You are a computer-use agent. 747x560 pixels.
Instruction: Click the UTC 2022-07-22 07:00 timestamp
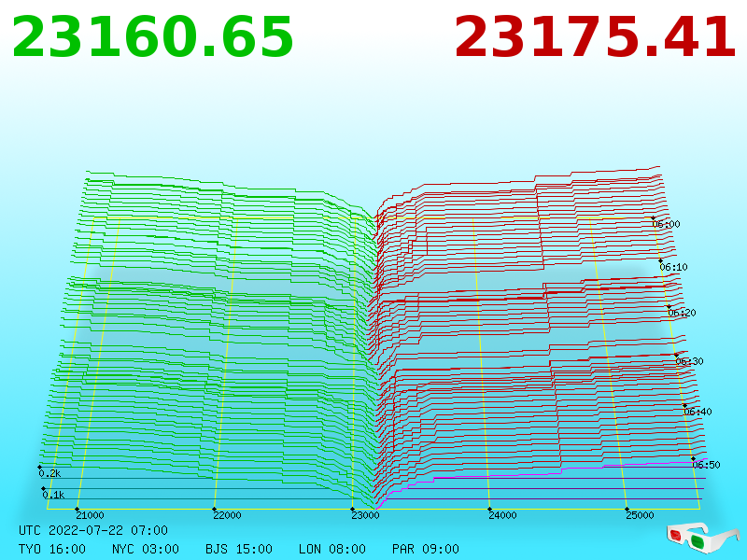click(x=93, y=530)
